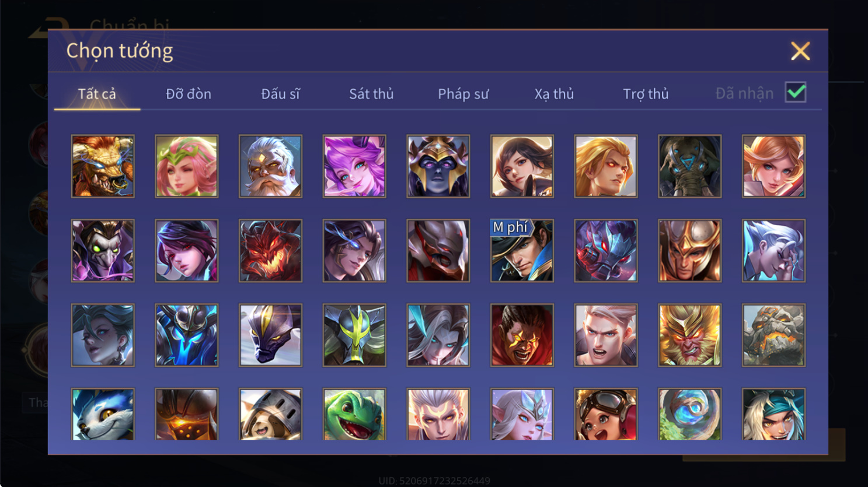Screen dimensions: 868x487
Task: Pick the stone golem hero portrait
Action: pyautogui.click(x=773, y=335)
